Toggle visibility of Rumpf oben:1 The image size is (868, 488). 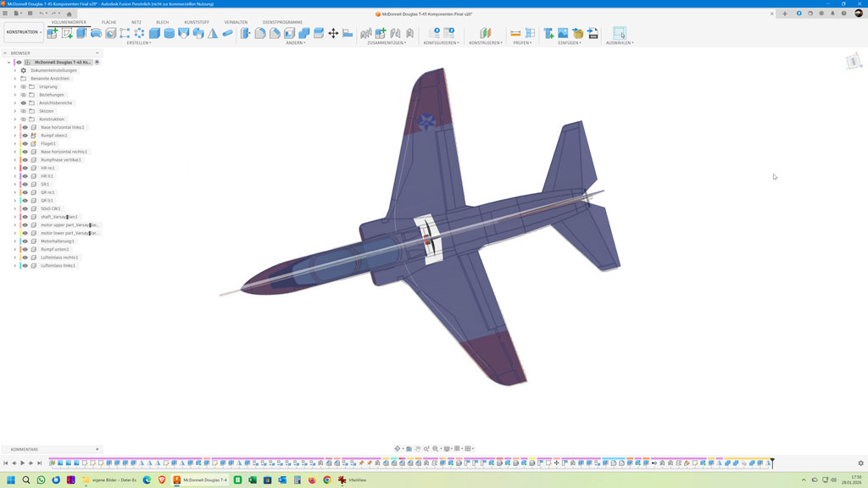[25, 136]
